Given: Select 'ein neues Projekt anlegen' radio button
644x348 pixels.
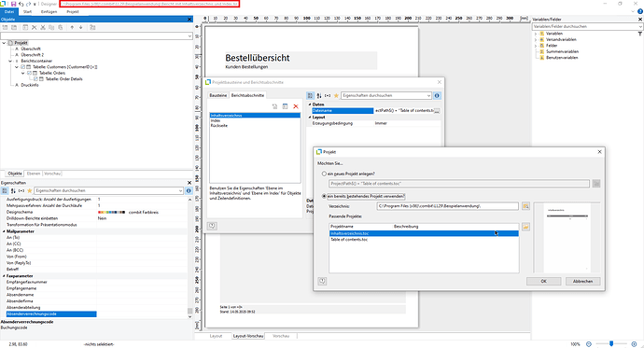Looking at the screenshot, I should (324, 174).
